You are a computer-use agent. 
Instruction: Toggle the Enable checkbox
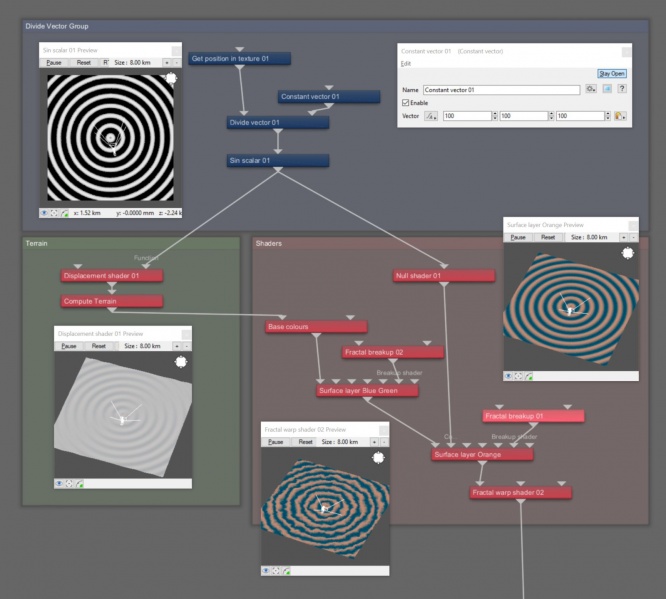coord(406,103)
